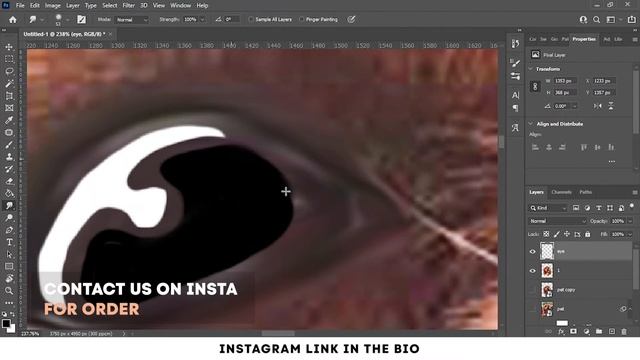Enable Finger Painting checkbox

click(x=302, y=20)
